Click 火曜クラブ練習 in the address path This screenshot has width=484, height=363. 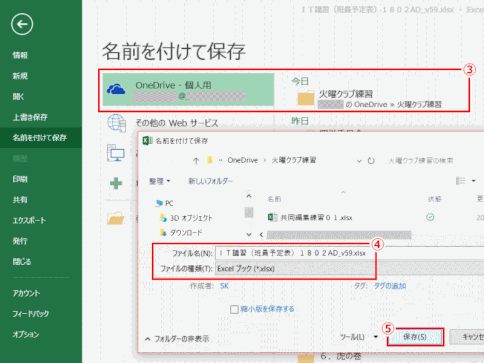pyautogui.click(x=294, y=160)
